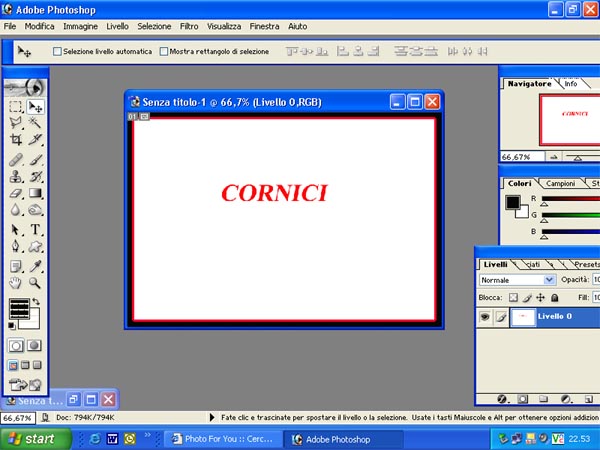
Task: Select the Crop tool
Action: [16, 139]
